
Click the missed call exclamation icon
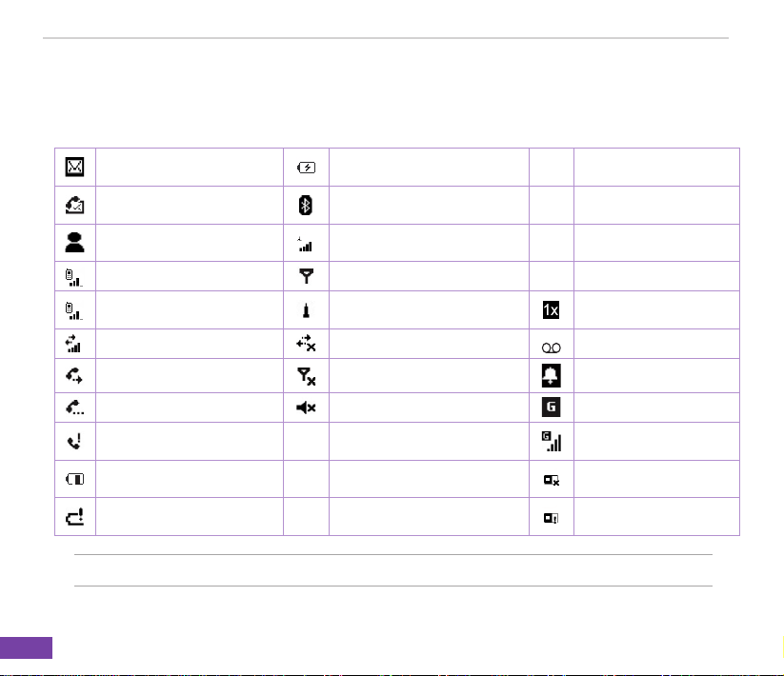click(x=74, y=441)
